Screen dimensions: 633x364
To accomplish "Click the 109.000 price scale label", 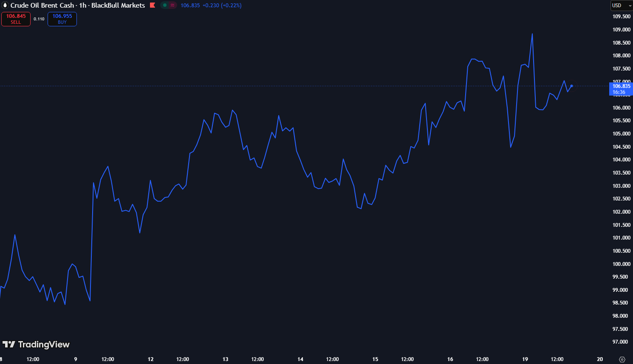I will click(x=622, y=30).
